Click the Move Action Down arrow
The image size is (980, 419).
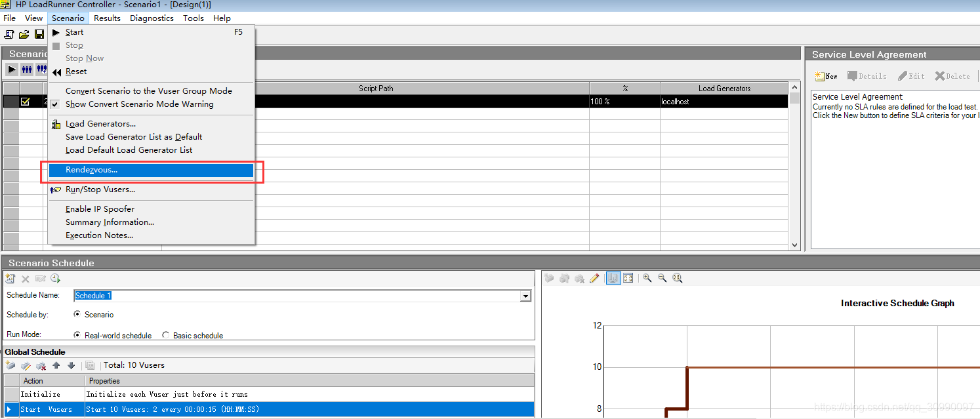(x=71, y=365)
